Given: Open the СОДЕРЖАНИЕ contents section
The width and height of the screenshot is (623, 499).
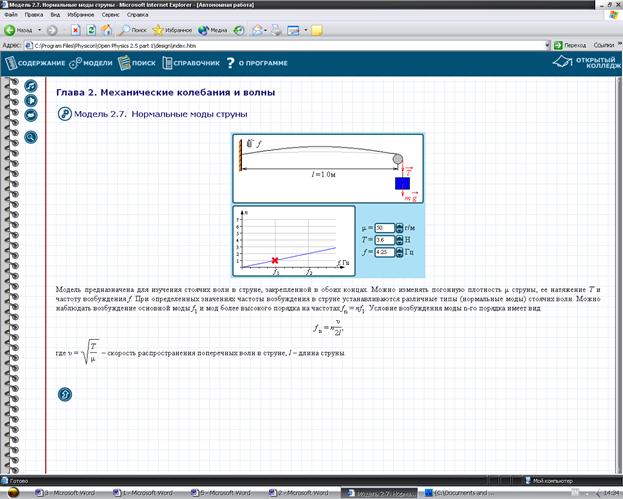Looking at the screenshot, I should click(x=35, y=63).
